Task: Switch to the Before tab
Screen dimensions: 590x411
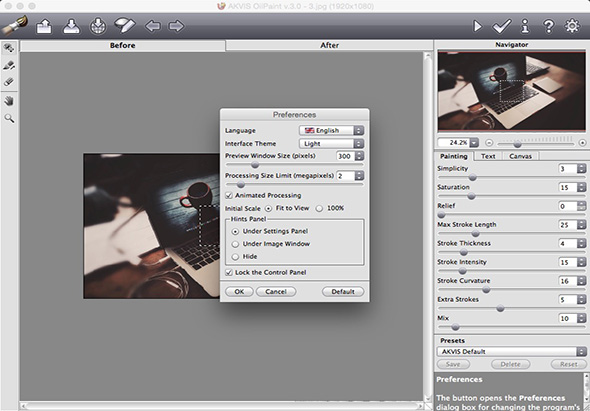Action: pos(123,46)
